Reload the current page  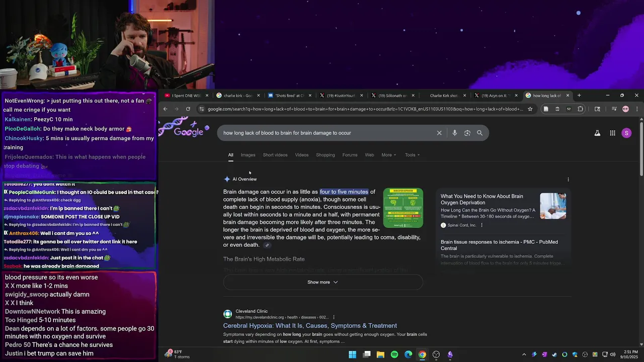coord(188,109)
